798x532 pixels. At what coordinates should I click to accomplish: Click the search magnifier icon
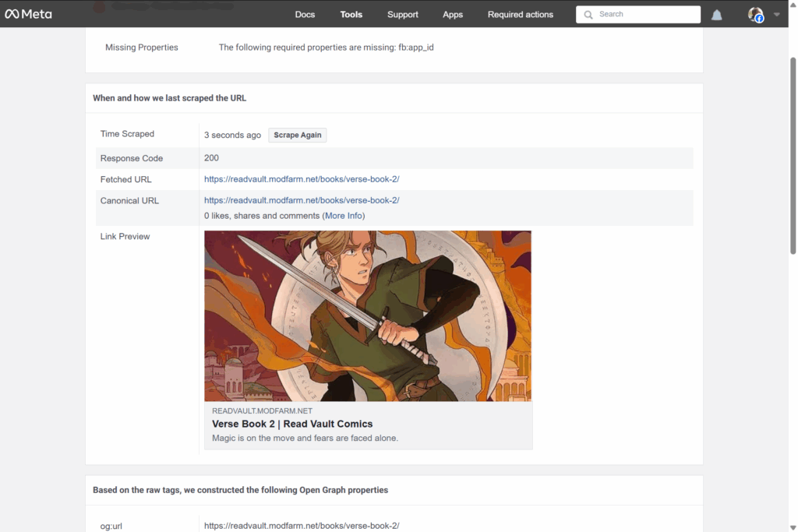click(x=588, y=15)
